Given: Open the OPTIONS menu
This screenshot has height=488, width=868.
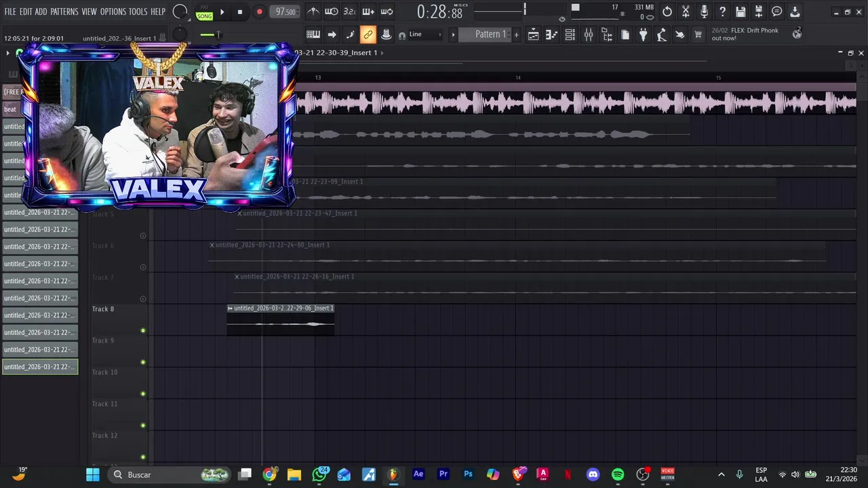Looking at the screenshot, I should [x=113, y=12].
